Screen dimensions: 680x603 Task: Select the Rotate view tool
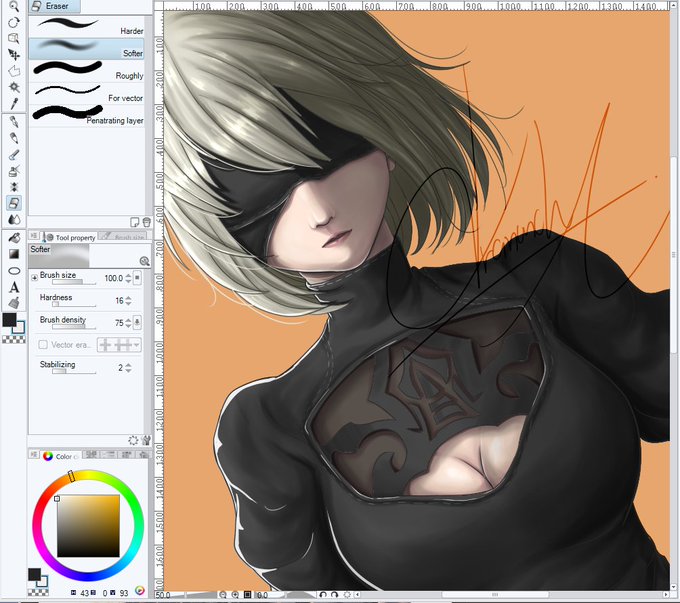(14, 22)
